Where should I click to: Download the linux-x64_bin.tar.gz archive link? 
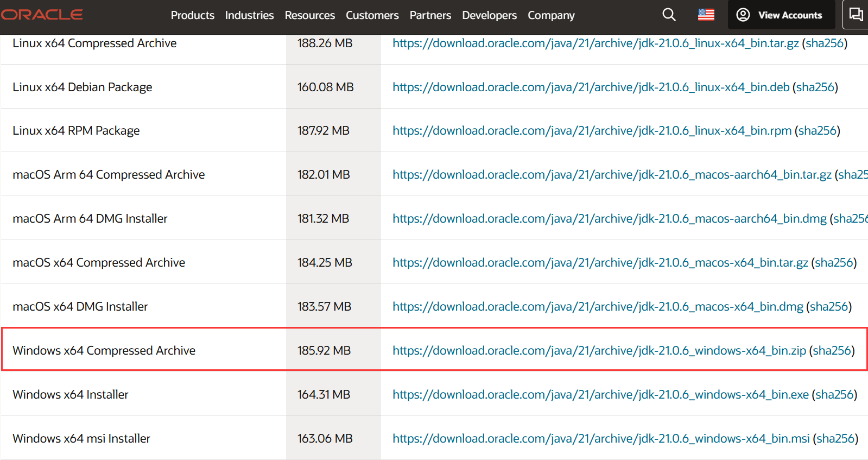tap(595, 43)
